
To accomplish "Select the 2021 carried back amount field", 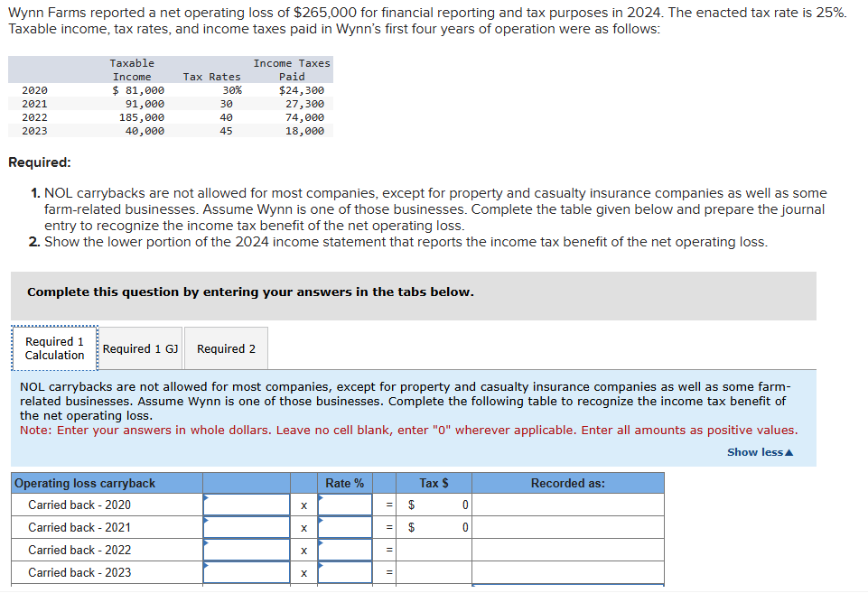I will tap(247, 528).
